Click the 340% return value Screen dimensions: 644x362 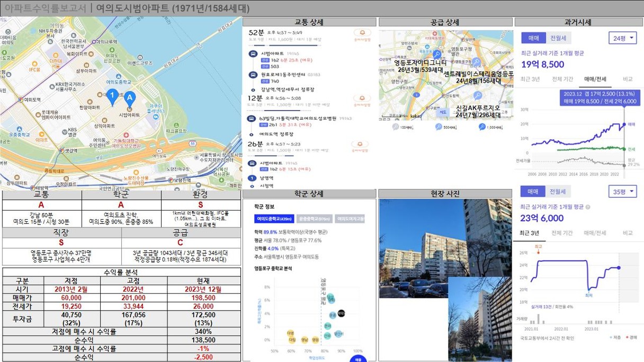pos(203,332)
